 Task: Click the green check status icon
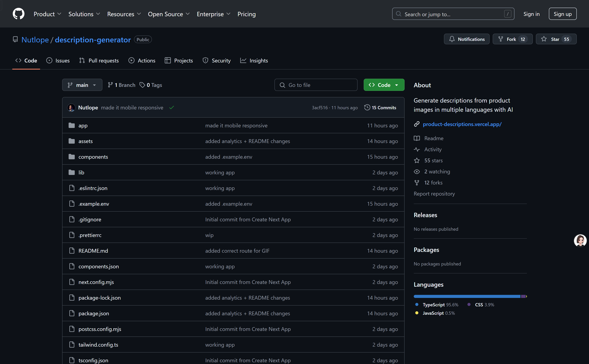(x=171, y=108)
